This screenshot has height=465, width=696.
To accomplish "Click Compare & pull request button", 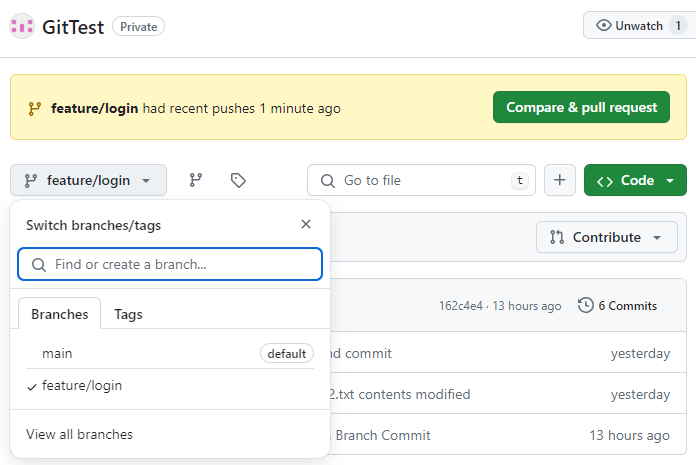I will point(581,107).
